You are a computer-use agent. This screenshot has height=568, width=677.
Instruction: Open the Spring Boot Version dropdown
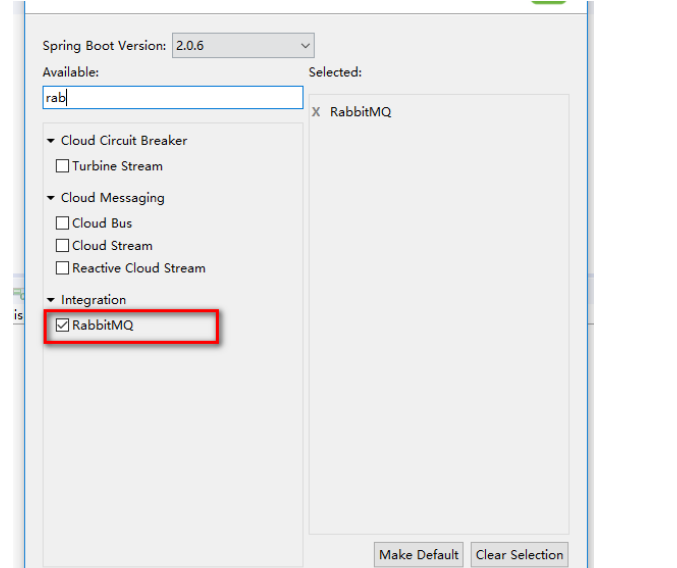243,45
